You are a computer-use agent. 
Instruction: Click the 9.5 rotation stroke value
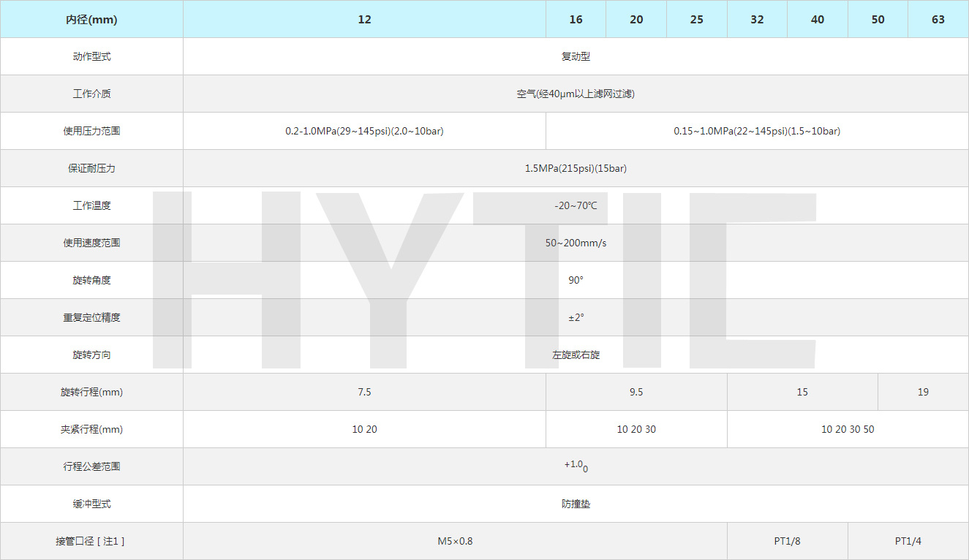pyautogui.click(x=636, y=392)
